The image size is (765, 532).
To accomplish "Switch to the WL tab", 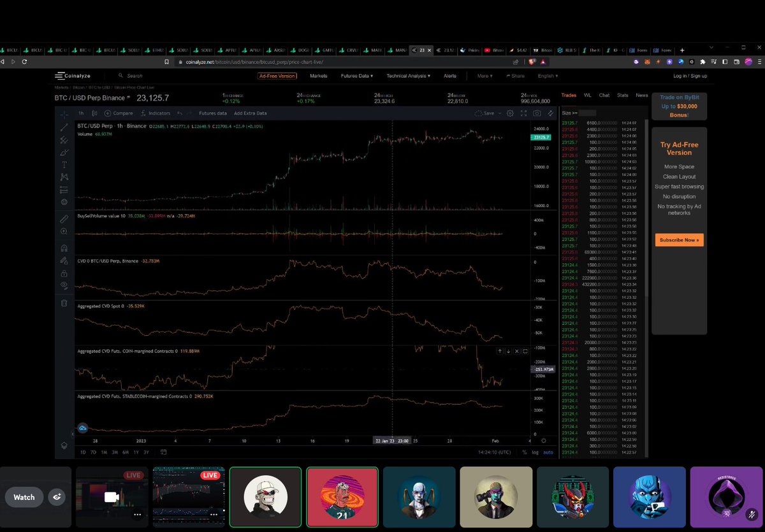I will click(x=588, y=95).
